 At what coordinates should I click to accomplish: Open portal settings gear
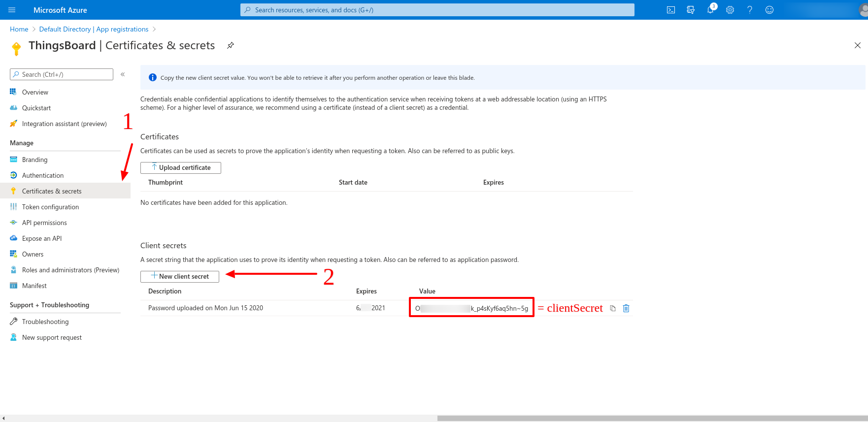(730, 10)
